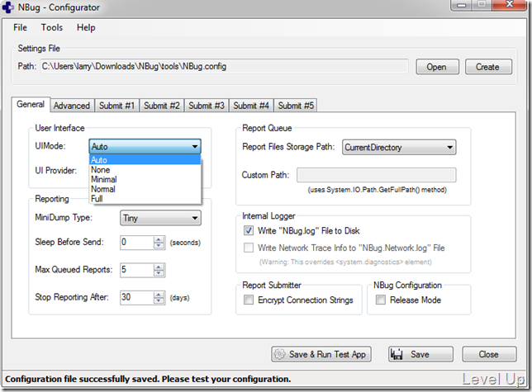Collapse the UIMode dropdown via its arrow
This screenshot has height=392, width=532.
pyautogui.click(x=195, y=147)
